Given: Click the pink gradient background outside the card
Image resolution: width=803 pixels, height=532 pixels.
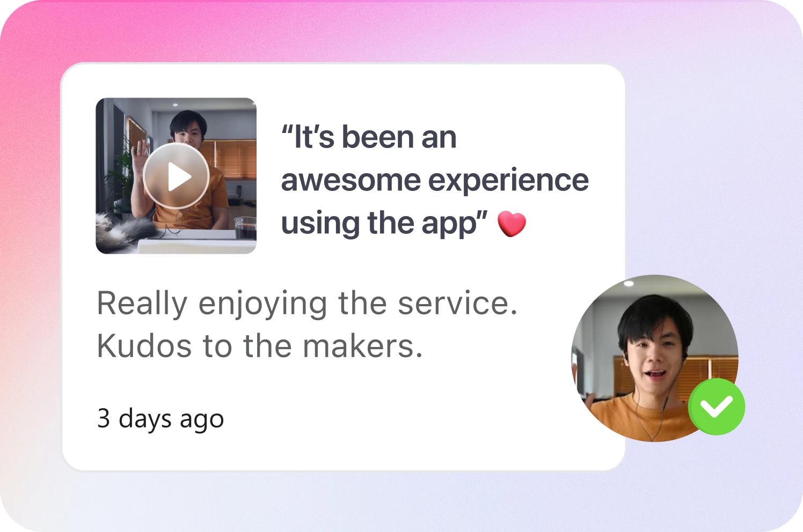Looking at the screenshot, I should click(32, 161).
